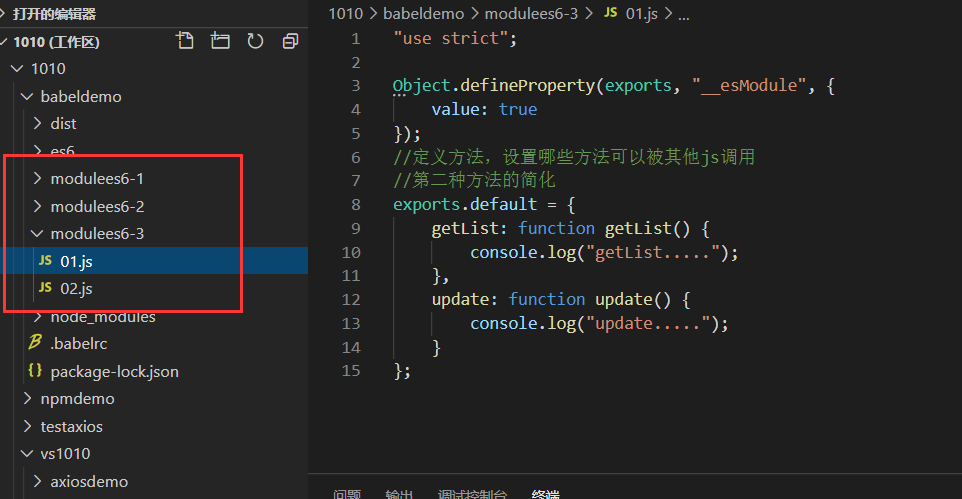962x499 pixels.
Task: Click the "use strict" text on line 1
Action: click(450, 38)
